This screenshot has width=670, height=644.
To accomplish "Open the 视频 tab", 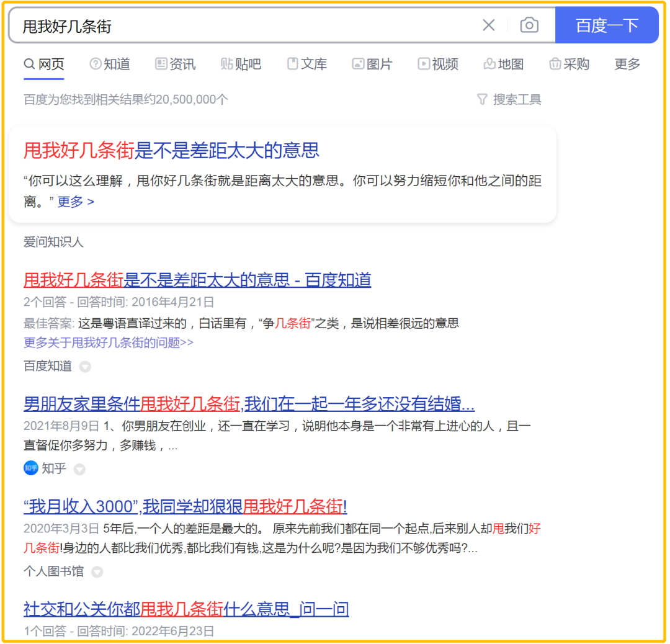I will 438,65.
